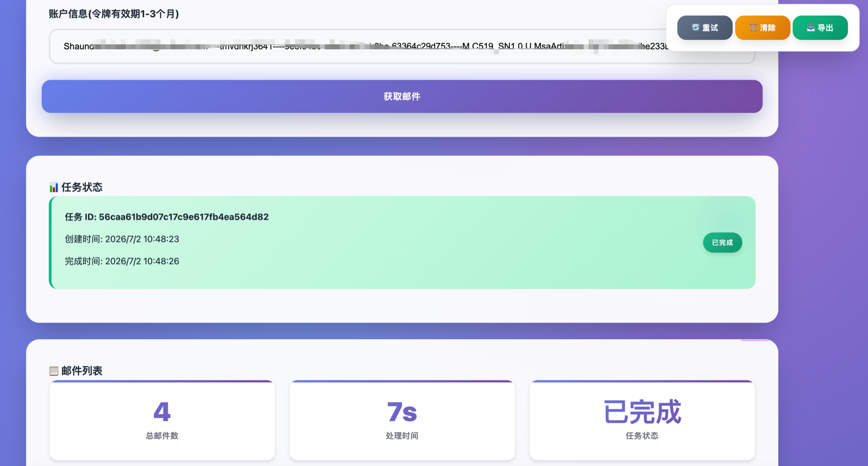Click the green 导出 export button
The image size is (868, 466).
click(820, 27)
